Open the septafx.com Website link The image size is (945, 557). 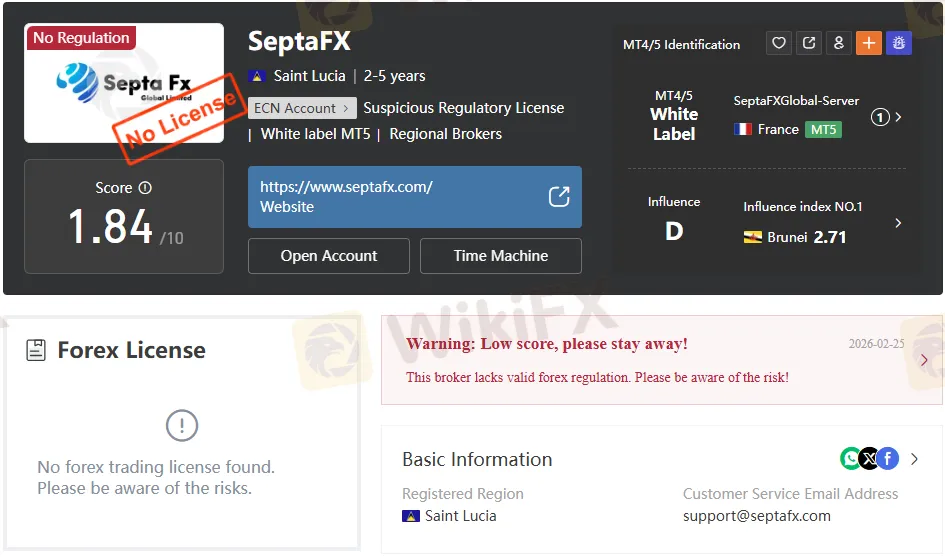coord(415,197)
